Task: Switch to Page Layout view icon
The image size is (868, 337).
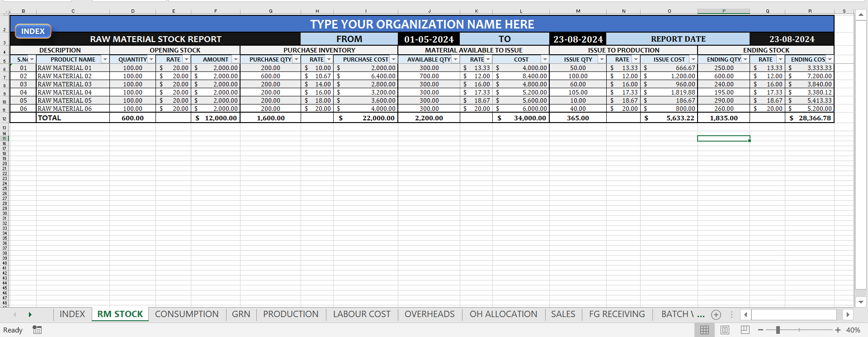Action: 725,330
